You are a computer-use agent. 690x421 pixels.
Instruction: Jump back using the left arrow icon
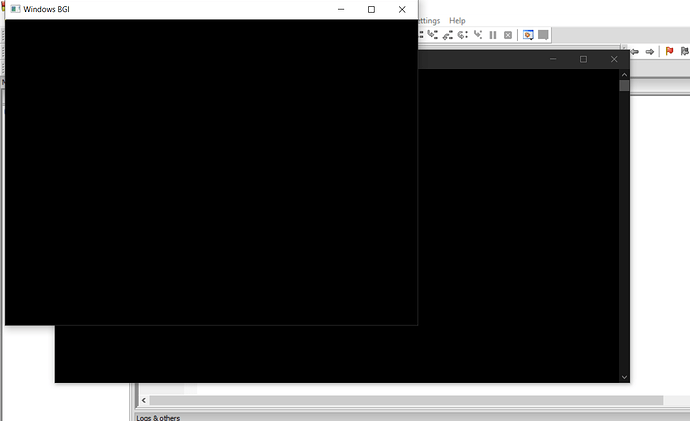pyautogui.click(x=634, y=52)
